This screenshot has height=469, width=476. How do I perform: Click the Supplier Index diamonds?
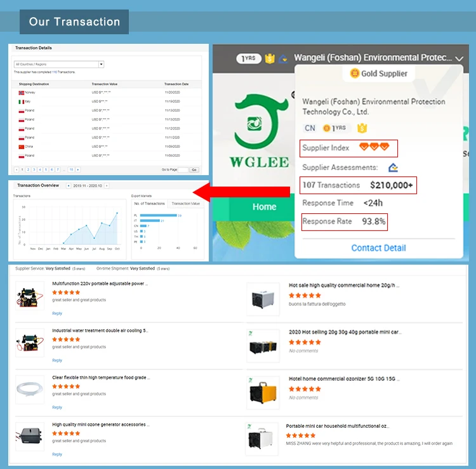pyautogui.click(x=374, y=147)
